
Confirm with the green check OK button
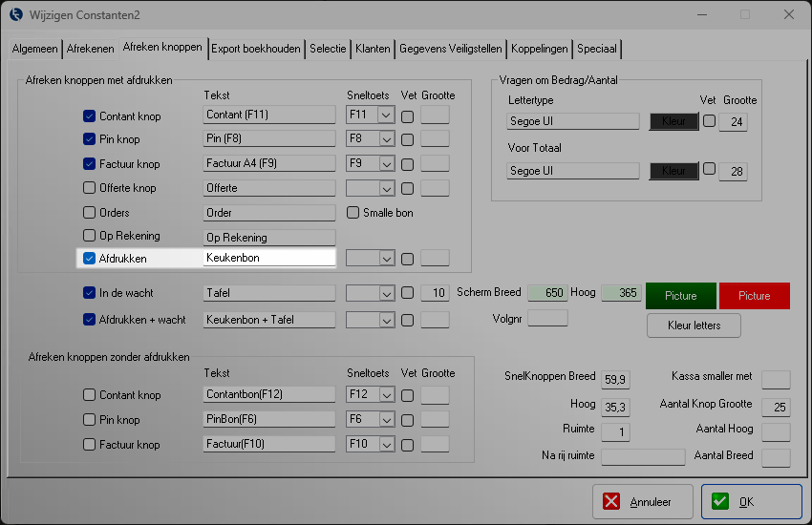[751, 501]
